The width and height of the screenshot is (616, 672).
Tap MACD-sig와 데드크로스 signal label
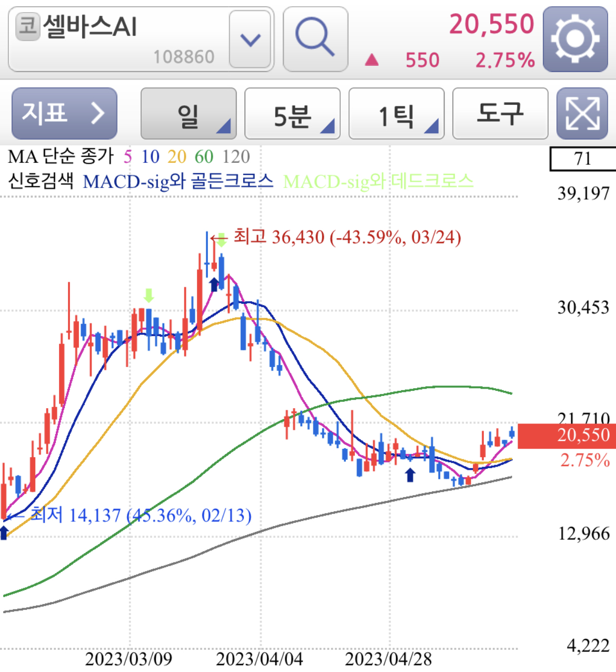[x=378, y=181]
